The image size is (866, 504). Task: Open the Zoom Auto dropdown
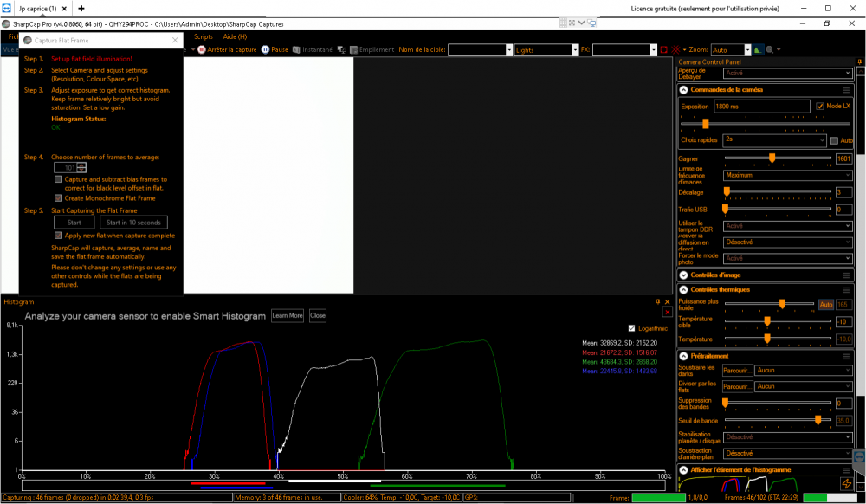pyautogui.click(x=731, y=49)
